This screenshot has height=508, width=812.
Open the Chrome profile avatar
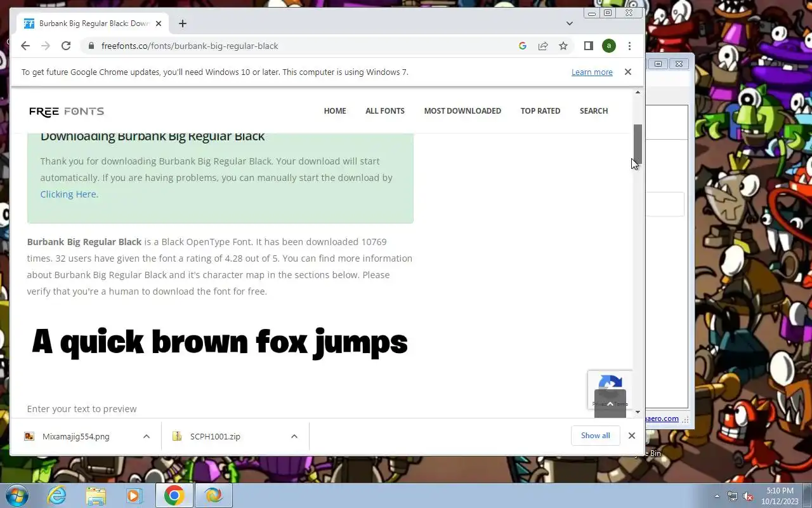coord(609,46)
